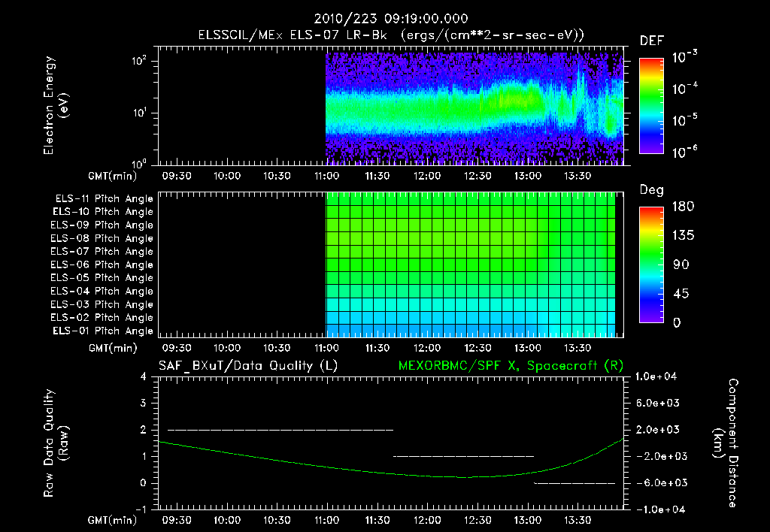Click the 10^-5 DEF scale value

[684, 120]
